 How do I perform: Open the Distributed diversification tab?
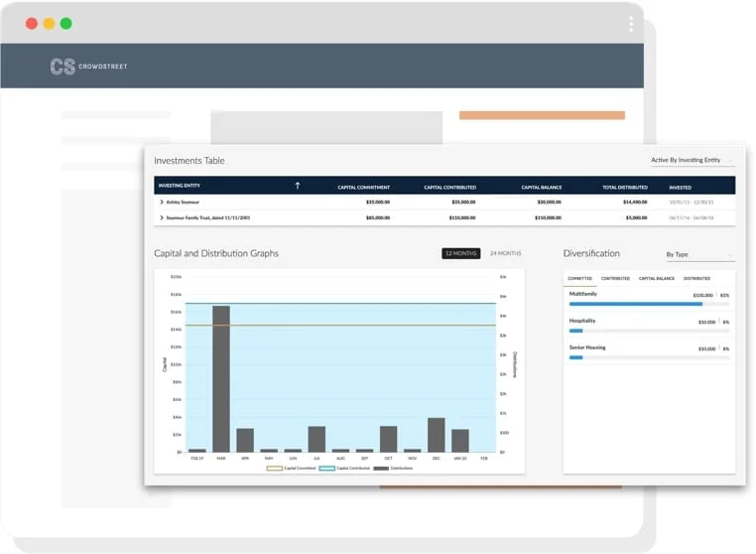pyautogui.click(x=696, y=278)
